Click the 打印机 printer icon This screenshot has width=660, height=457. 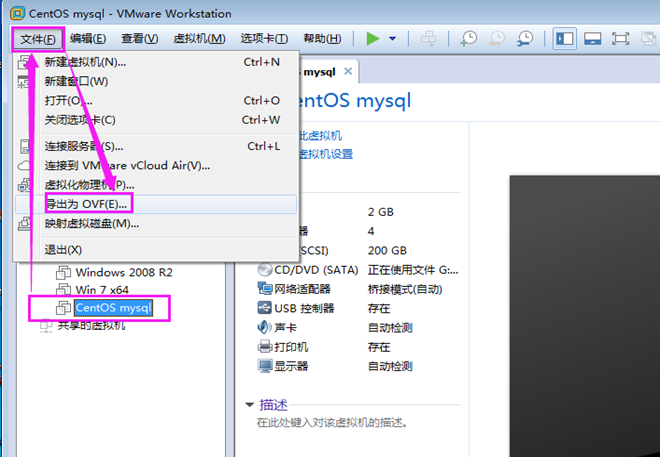point(265,347)
